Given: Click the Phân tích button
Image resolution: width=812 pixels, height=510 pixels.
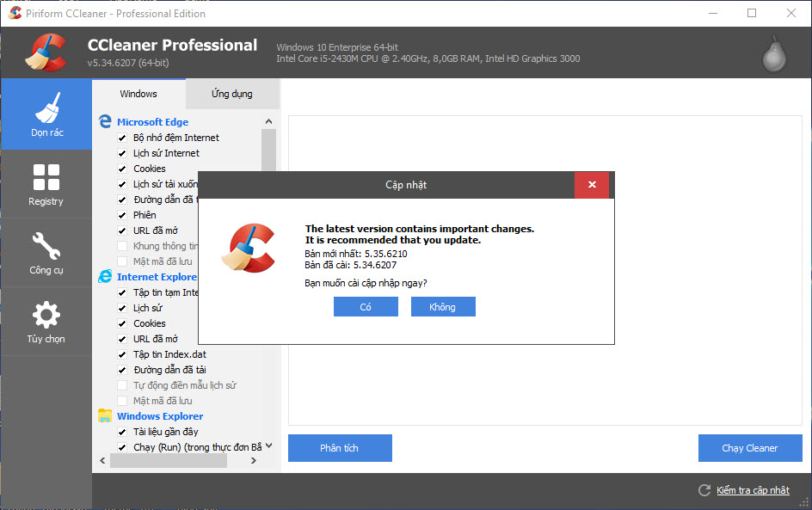Looking at the screenshot, I should 340,448.
